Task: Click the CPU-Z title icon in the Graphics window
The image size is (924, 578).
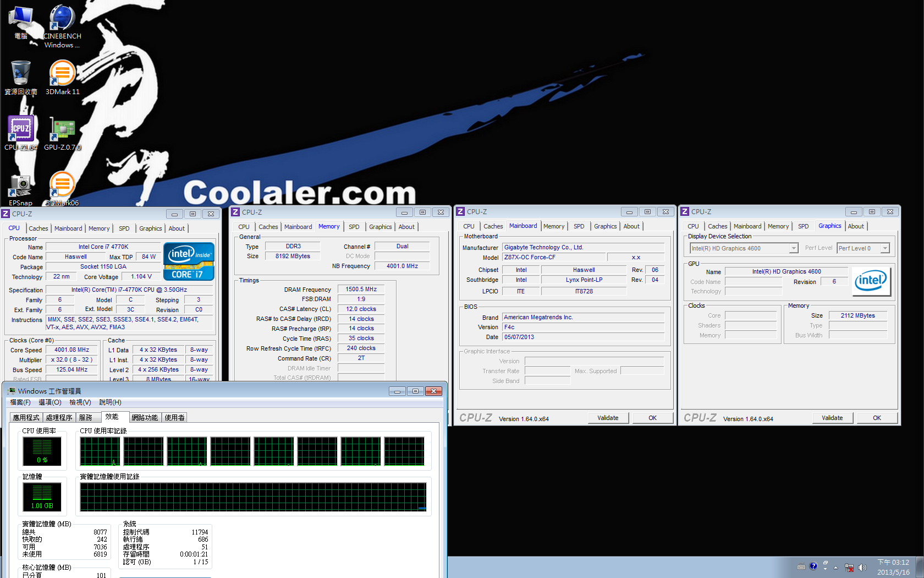Action: point(685,211)
